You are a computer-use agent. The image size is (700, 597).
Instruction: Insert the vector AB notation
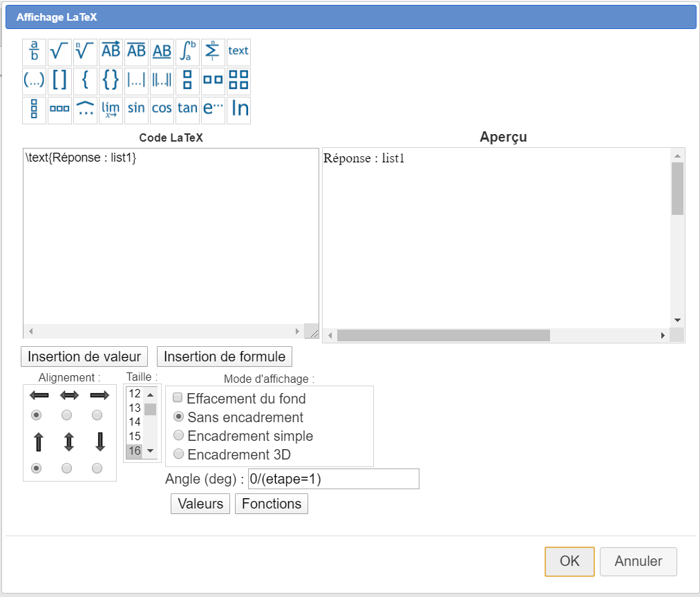(111, 51)
